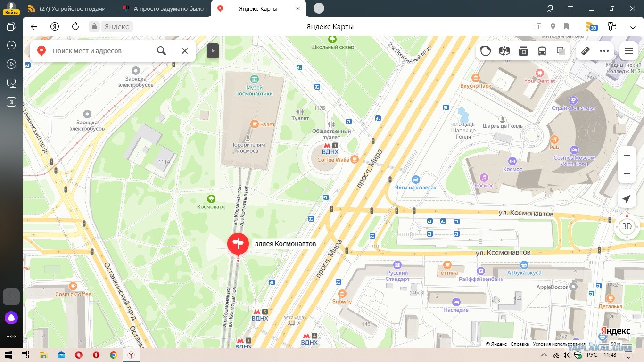Click the red 'аллея Космонавтов' map pin

238,244
